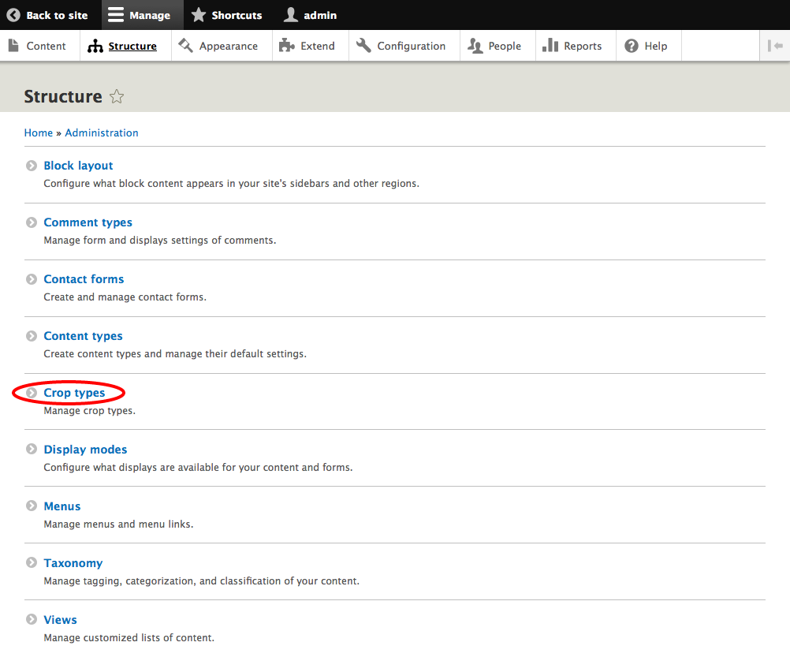
Task: Open the Views link
Action: click(x=60, y=620)
